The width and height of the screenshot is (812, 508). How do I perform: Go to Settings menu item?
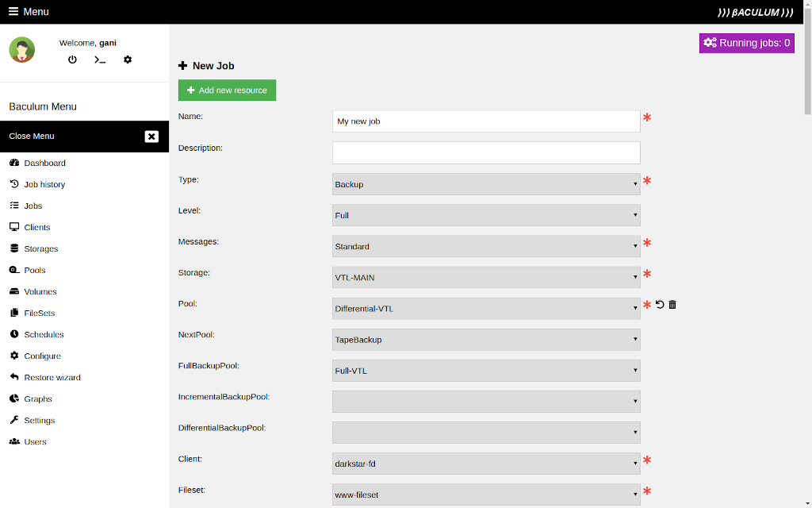click(x=40, y=421)
